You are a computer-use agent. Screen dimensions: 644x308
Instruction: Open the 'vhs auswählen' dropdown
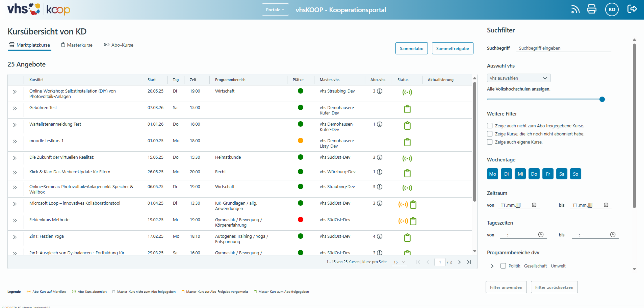[518, 78]
